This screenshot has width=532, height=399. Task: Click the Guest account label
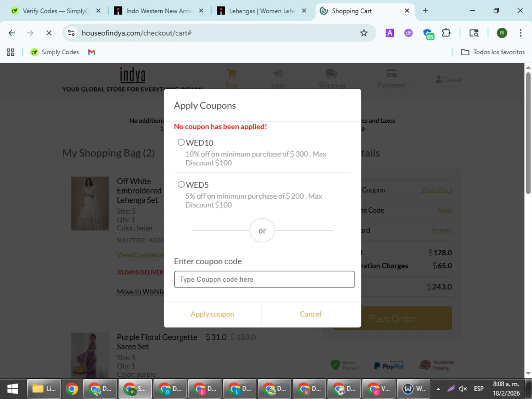point(449,80)
